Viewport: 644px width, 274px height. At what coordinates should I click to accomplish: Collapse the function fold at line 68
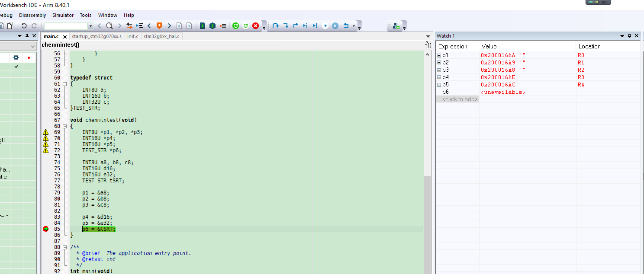[64, 126]
